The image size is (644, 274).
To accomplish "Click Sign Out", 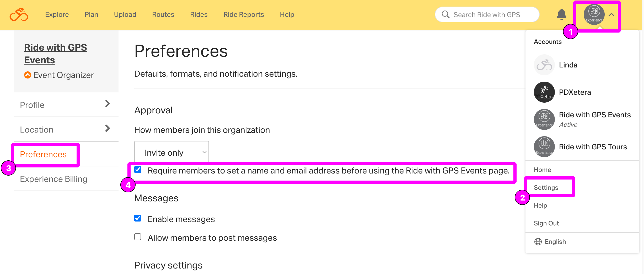I will point(546,223).
